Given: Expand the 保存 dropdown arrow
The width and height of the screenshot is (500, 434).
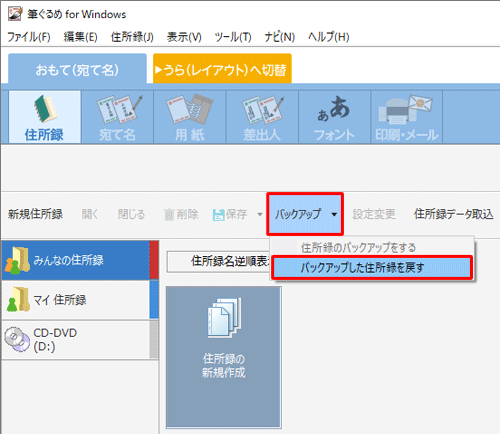Looking at the screenshot, I should (260, 214).
